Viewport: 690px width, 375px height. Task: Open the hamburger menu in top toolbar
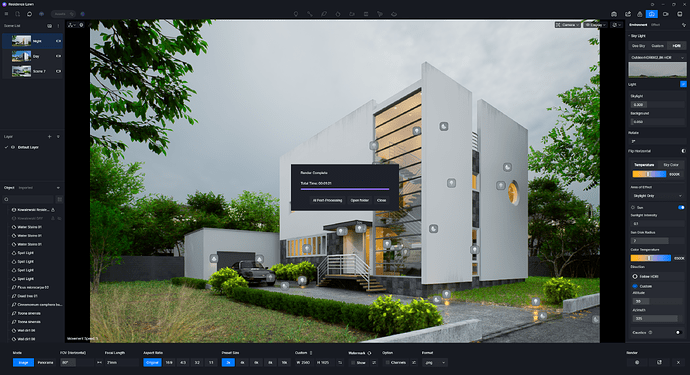click(x=6, y=14)
